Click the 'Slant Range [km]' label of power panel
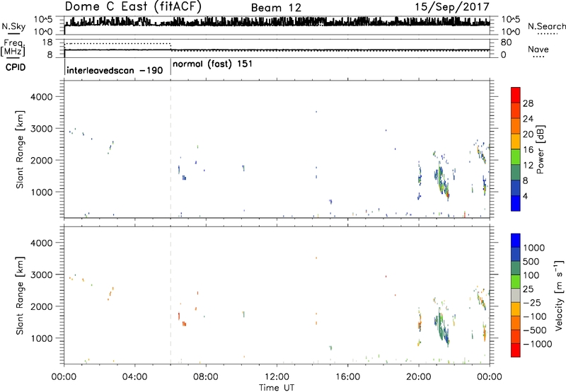 click(x=20, y=149)
